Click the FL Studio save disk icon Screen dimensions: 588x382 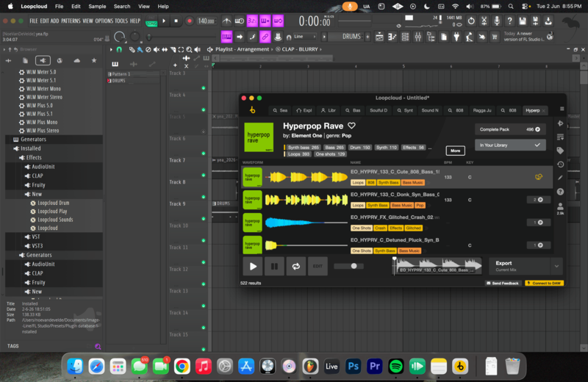click(523, 21)
